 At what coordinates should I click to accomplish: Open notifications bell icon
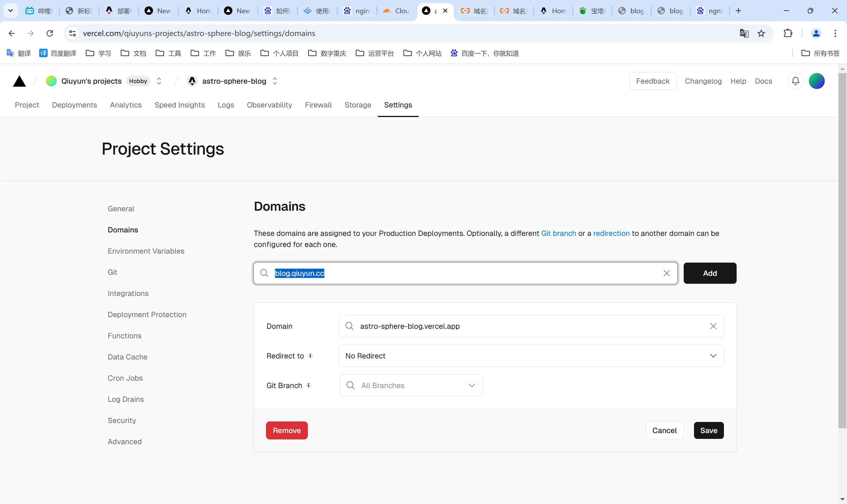(795, 81)
